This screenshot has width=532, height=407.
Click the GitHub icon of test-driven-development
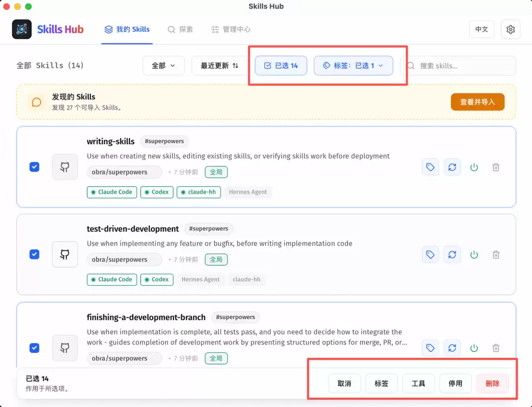coord(65,254)
